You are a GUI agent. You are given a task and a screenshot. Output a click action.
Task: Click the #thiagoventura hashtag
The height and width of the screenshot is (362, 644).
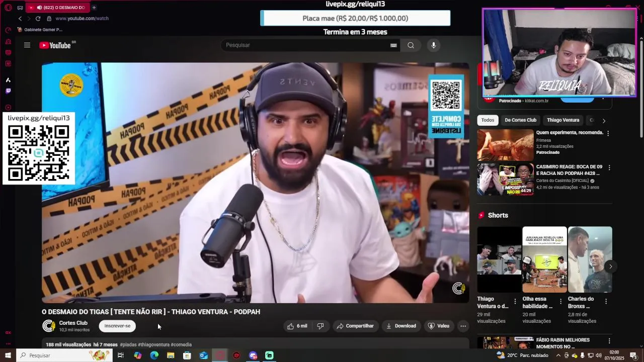(x=153, y=344)
